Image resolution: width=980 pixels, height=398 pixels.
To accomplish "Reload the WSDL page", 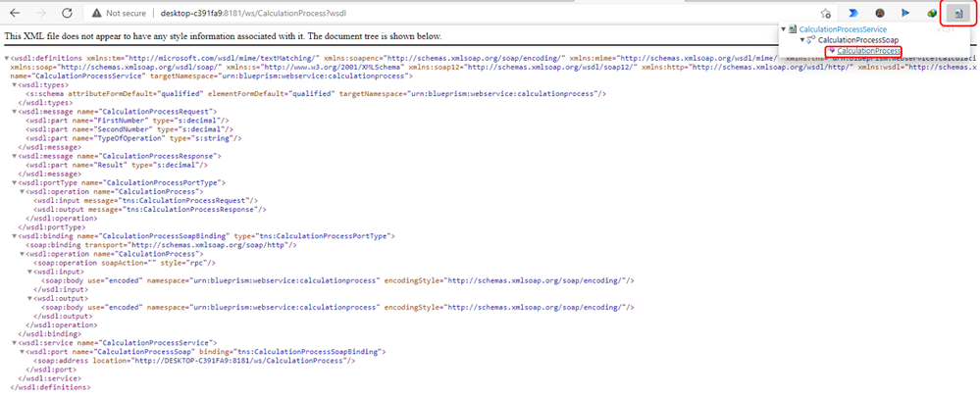I will [67, 13].
